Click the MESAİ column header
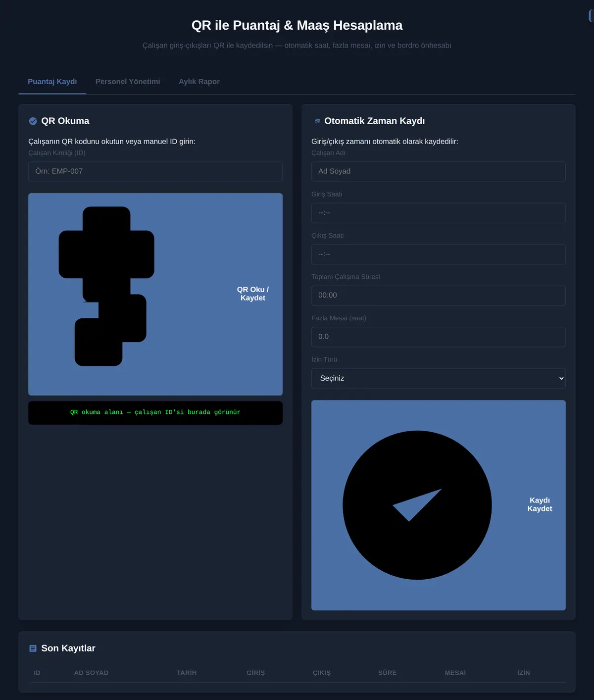The width and height of the screenshot is (594, 700). [455, 673]
